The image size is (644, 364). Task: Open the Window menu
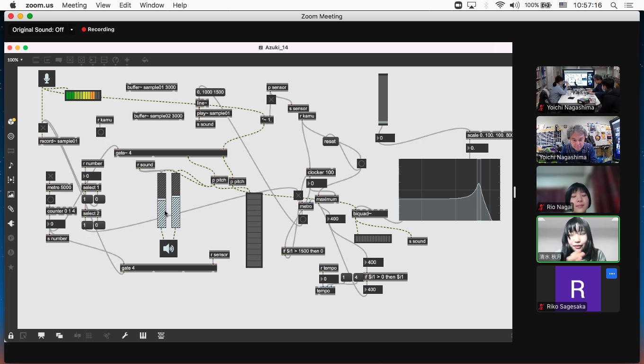click(152, 5)
